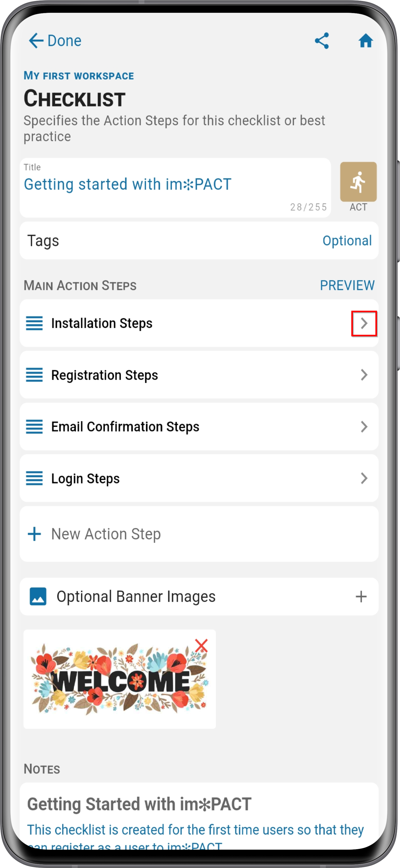Add a banner image with plus icon
Screen dimensions: 400x868
[361, 597]
